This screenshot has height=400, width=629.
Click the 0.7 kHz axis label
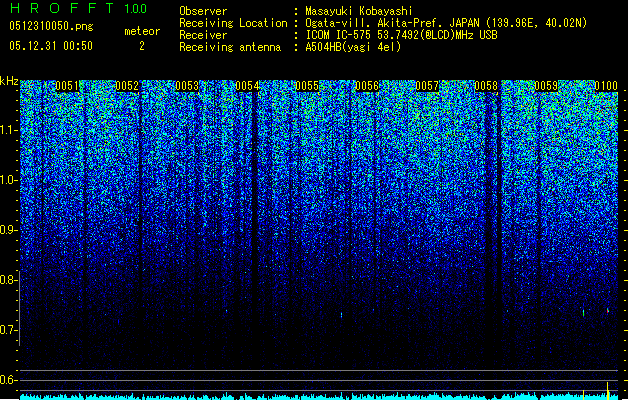8,330
